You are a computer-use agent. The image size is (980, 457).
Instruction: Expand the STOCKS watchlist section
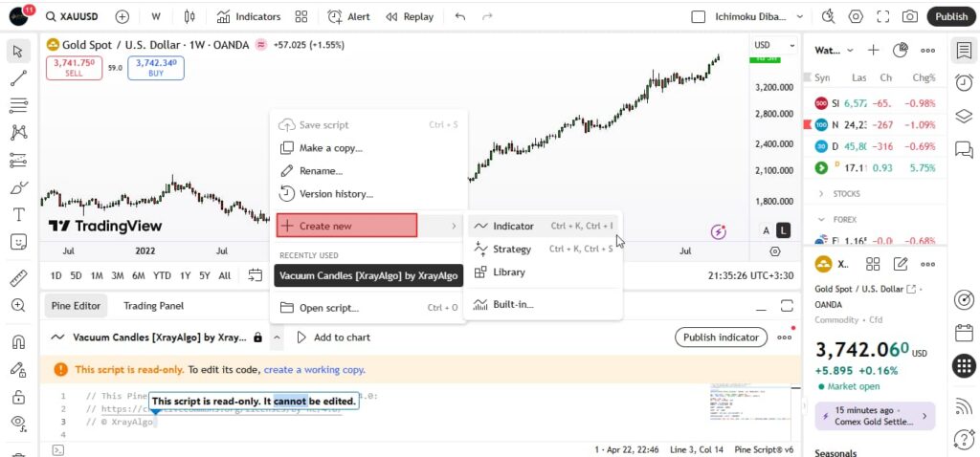coord(821,193)
